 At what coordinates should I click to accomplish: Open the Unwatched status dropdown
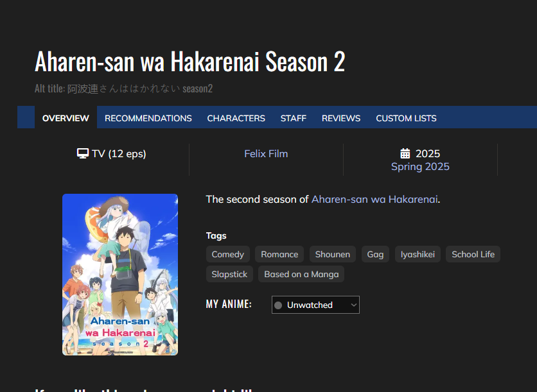coord(315,305)
